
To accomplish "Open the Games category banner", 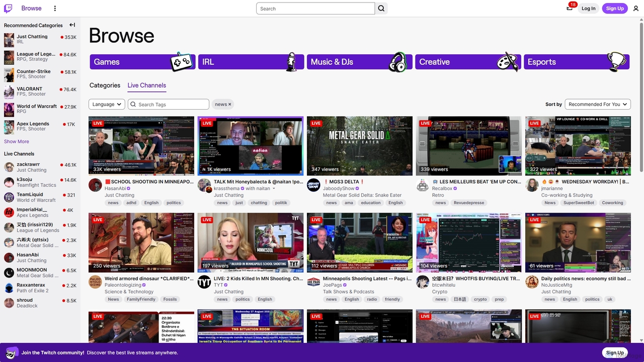I will tap(142, 62).
